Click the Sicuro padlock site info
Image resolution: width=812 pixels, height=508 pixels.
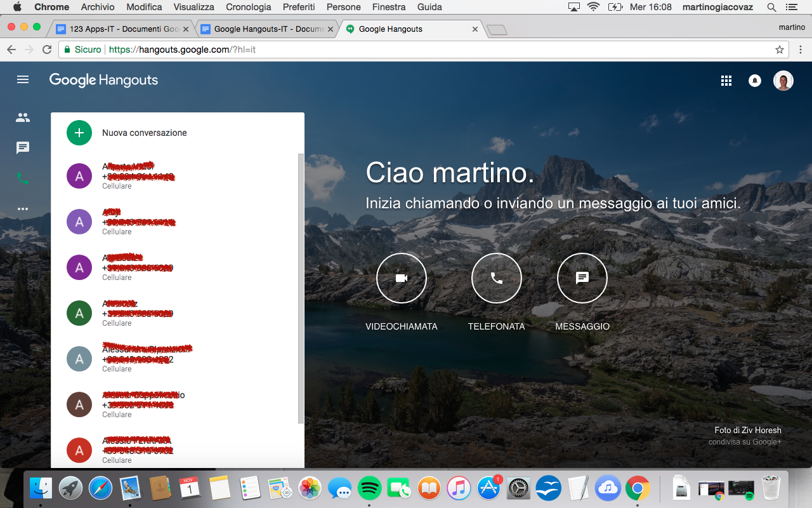pos(82,50)
